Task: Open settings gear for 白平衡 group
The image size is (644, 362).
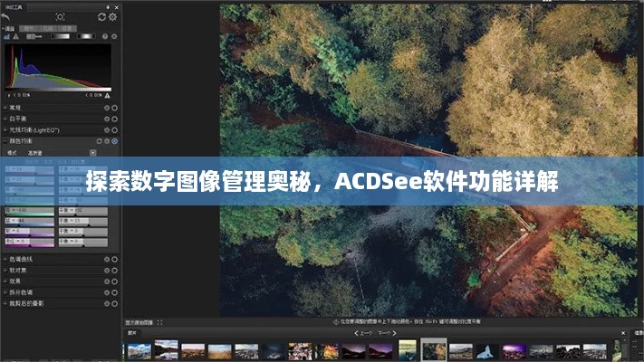Action: click(107, 119)
